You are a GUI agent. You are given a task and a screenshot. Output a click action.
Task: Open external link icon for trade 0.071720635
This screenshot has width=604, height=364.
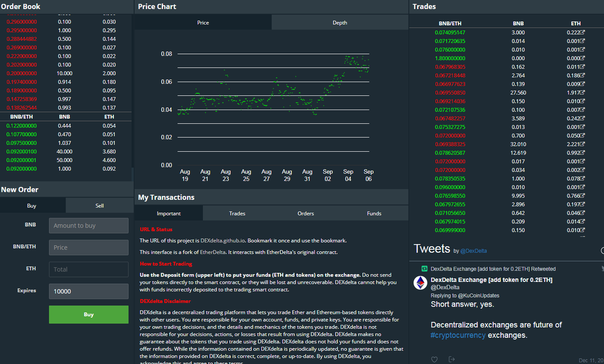click(x=583, y=41)
